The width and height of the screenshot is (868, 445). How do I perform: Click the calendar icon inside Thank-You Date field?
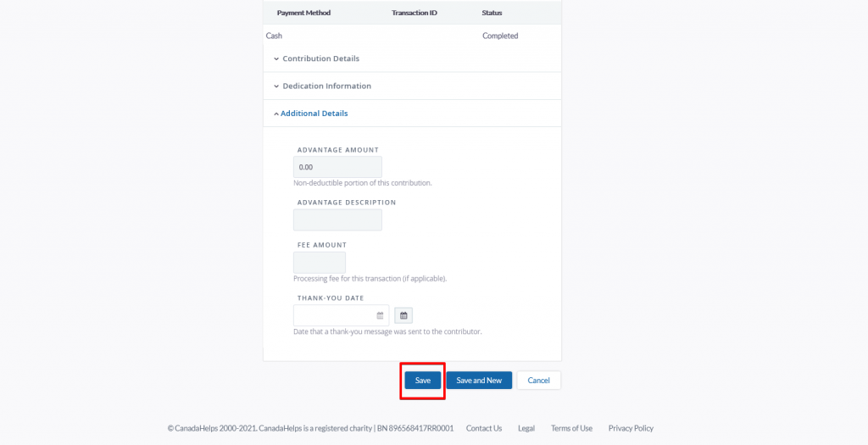coord(381,315)
